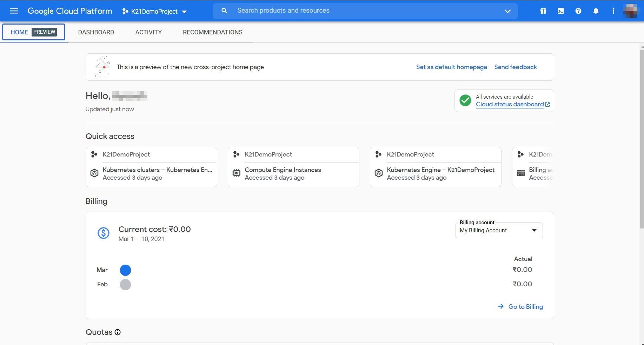Screen dimensions: 644x345
Task: Open the navigation hamburger menu
Action: tap(14, 11)
